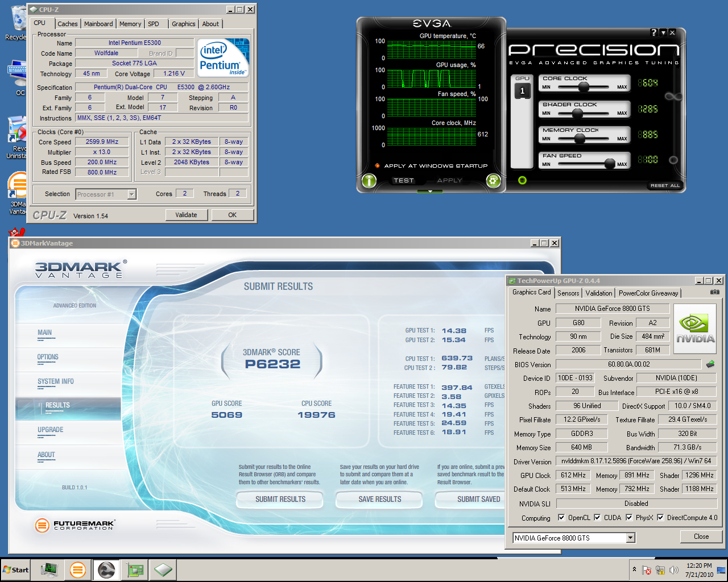Screen dimensions: 728x582
Task: Toggle the CUDA checkbox in GPU-Z
Action: coord(597,517)
